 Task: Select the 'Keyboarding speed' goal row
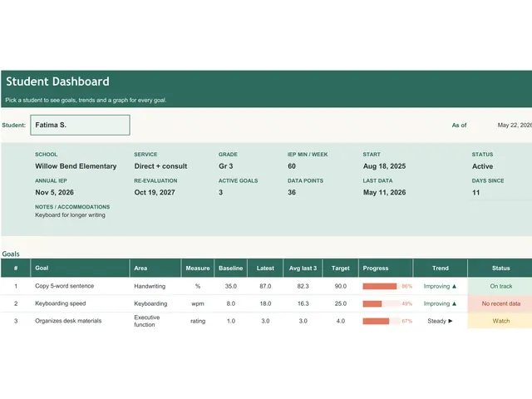[266, 303]
